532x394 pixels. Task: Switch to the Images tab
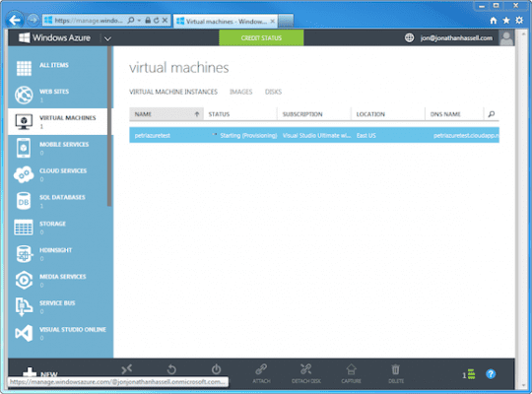(241, 92)
